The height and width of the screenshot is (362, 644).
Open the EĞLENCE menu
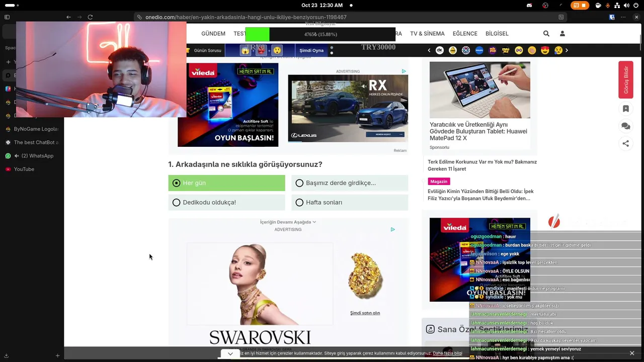465,34
